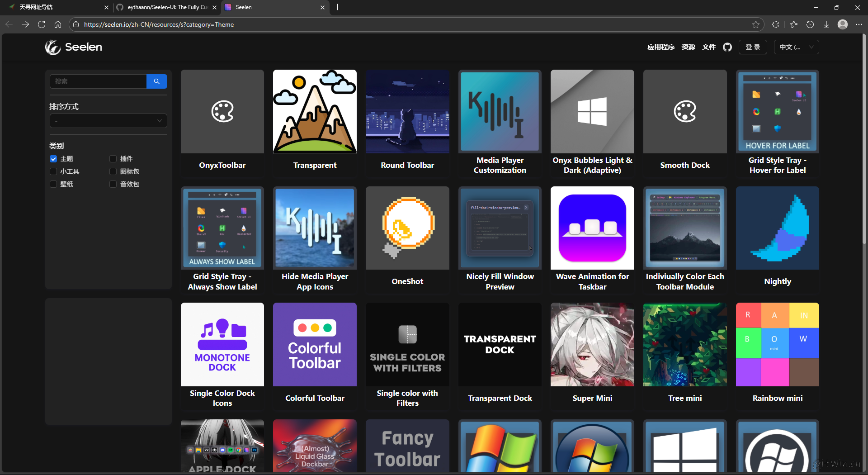Click the browser reload icon
The height and width of the screenshot is (475, 868).
(41, 24)
